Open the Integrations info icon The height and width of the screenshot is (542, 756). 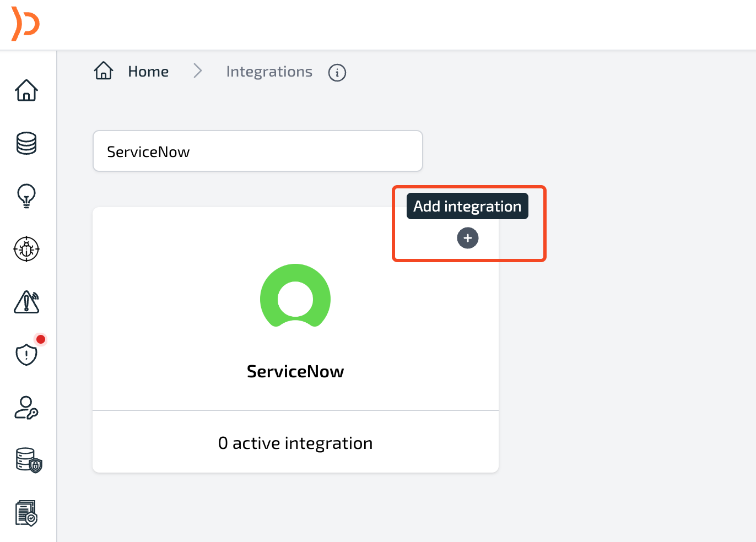(337, 73)
